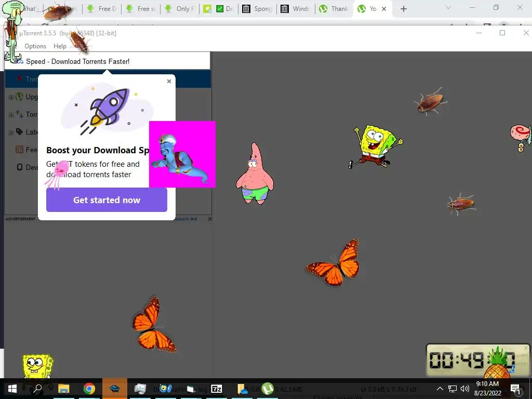Open the Options menu in µTorrent
This screenshot has width=532, height=399.
(x=35, y=46)
